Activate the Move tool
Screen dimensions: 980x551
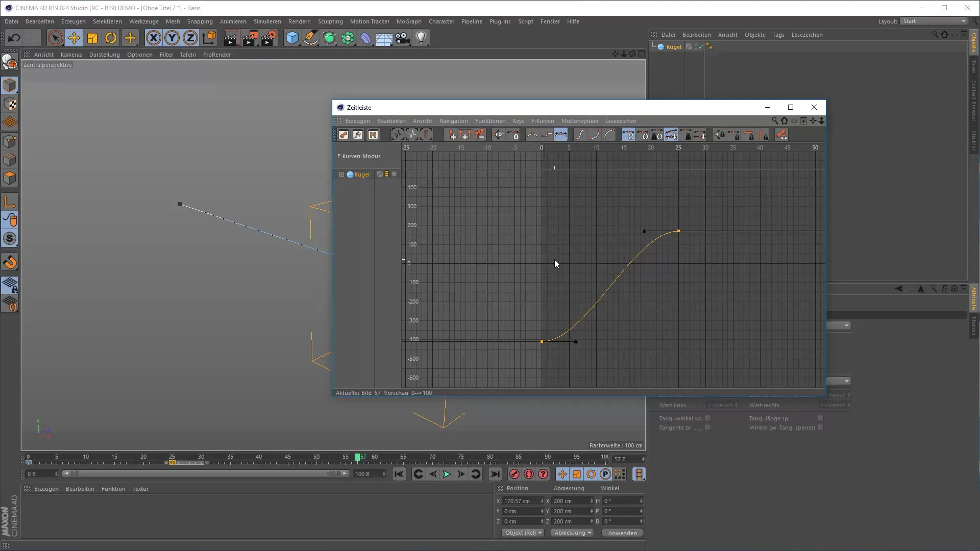pyautogui.click(x=74, y=38)
